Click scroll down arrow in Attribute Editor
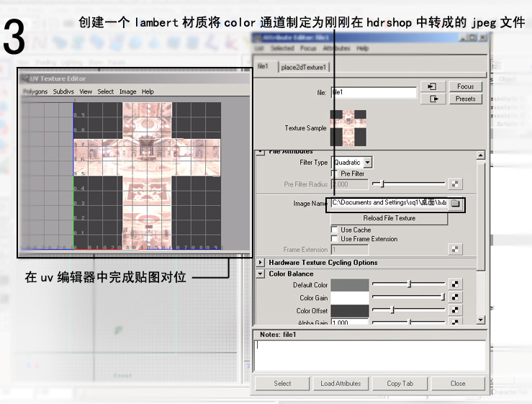The width and height of the screenshot is (532, 404). (x=480, y=320)
